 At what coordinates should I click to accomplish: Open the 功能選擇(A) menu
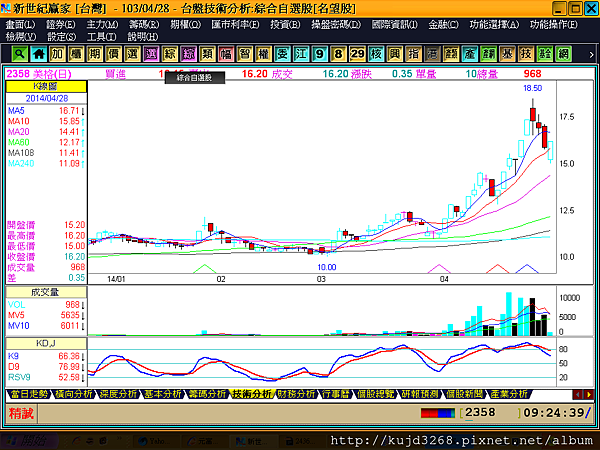(x=494, y=25)
